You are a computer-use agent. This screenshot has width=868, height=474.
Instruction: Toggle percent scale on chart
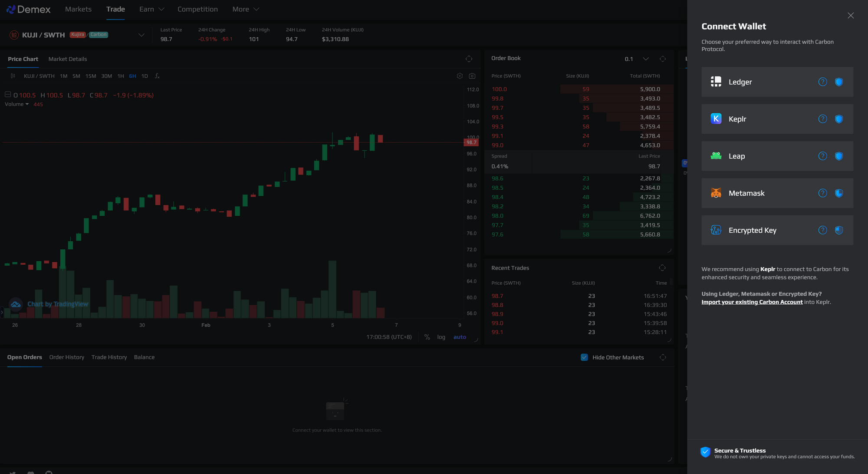pyautogui.click(x=427, y=337)
